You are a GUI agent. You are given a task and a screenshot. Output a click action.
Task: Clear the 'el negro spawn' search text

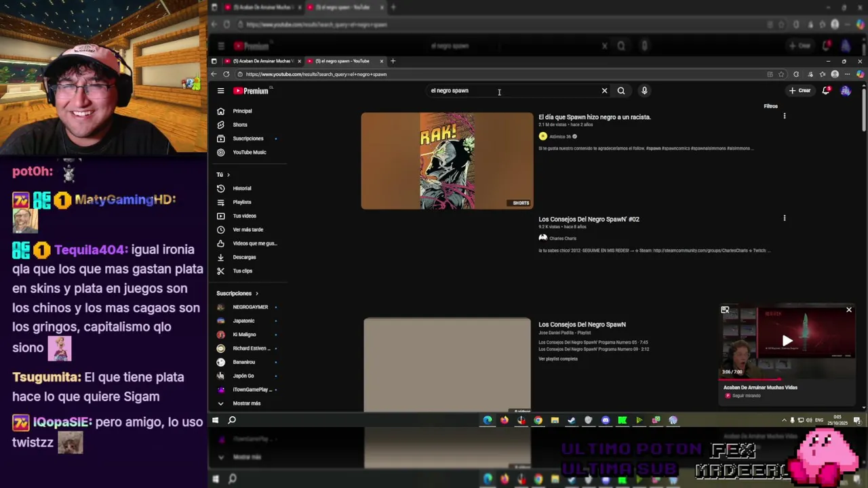(604, 91)
